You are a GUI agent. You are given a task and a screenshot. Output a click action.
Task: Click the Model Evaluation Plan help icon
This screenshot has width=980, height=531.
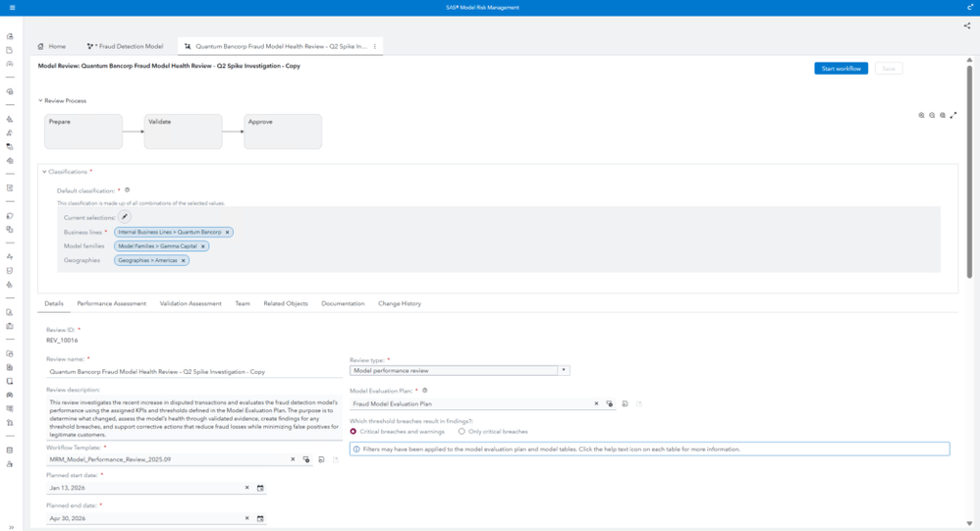[425, 391]
